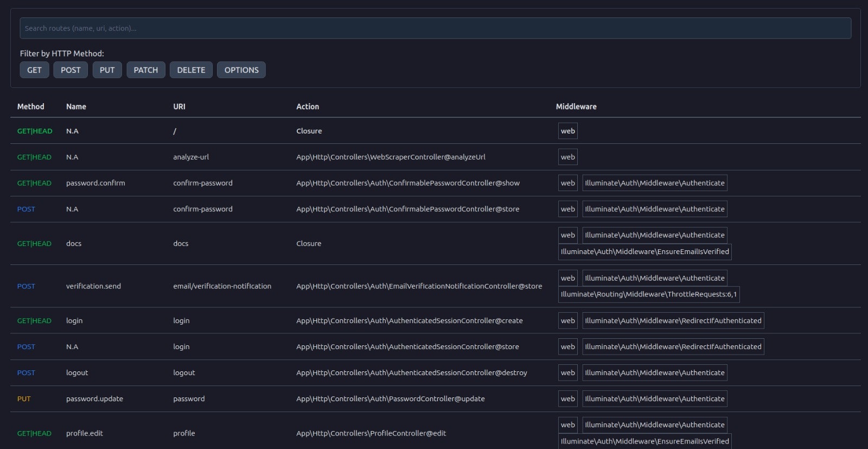The width and height of the screenshot is (868, 449).
Task: Filter routes by OPTIONS method
Action: [x=241, y=70]
